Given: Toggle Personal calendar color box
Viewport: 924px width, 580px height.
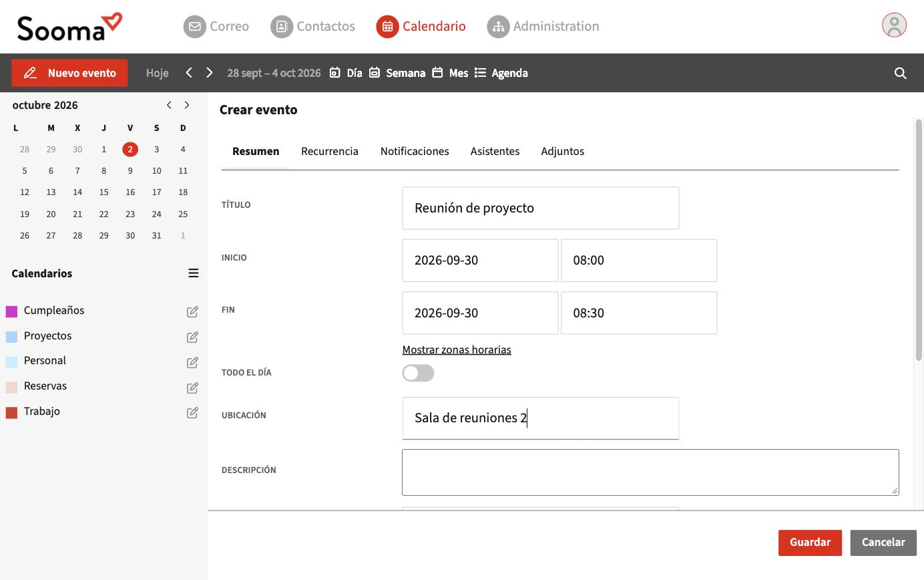Looking at the screenshot, I should (11, 362).
